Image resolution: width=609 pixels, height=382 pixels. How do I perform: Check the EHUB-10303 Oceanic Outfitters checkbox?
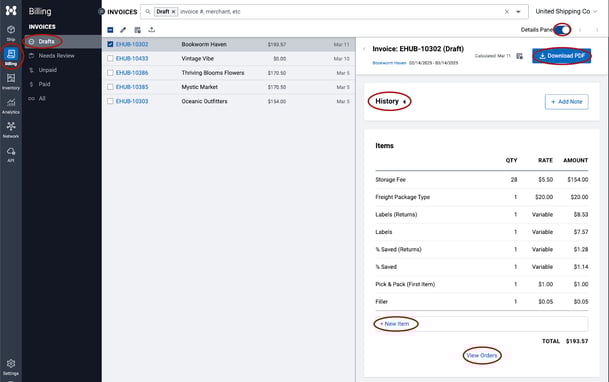click(110, 101)
